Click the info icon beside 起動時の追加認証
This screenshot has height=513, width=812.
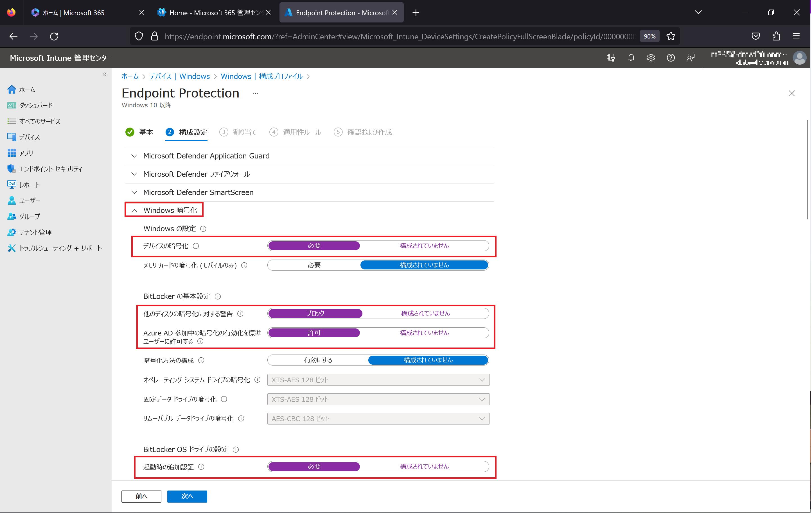(201, 467)
